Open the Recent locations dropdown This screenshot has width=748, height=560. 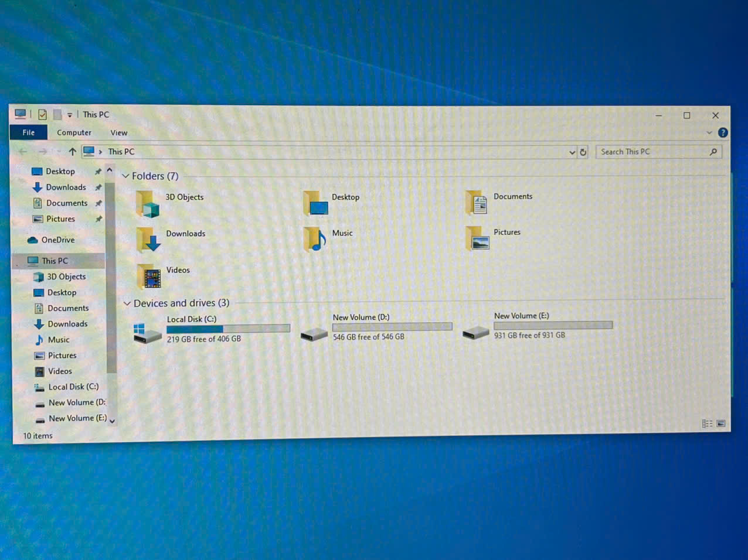(58, 152)
